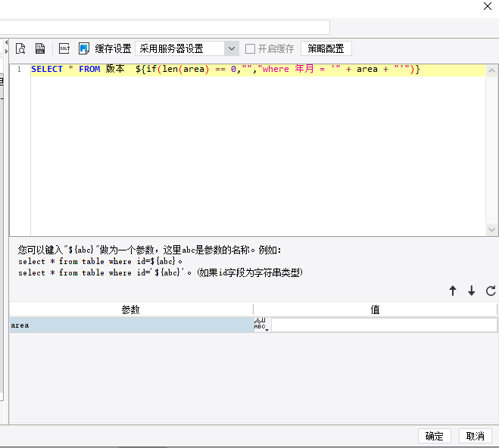The width and height of the screenshot is (499, 448).
Task: Click the 值 column header
Action: [375, 310]
